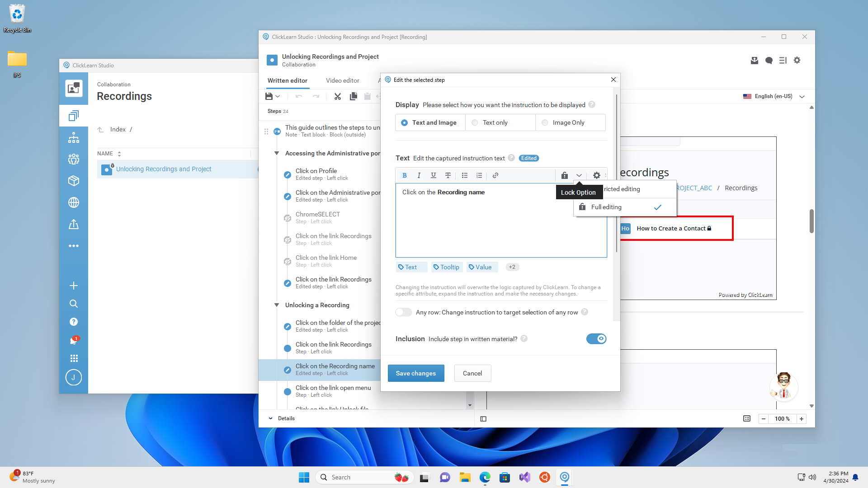Screen dimensions: 868x488
Task: Click the Insert Link icon
Action: coord(495,175)
